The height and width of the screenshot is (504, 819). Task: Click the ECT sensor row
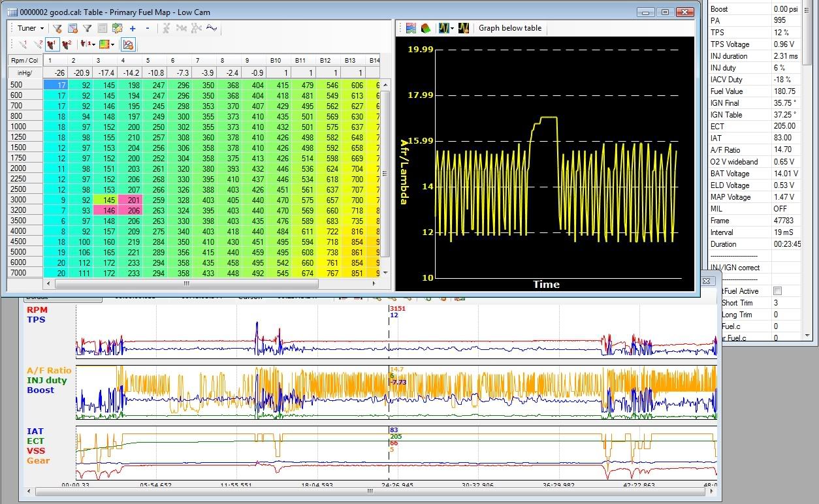(754, 126)
